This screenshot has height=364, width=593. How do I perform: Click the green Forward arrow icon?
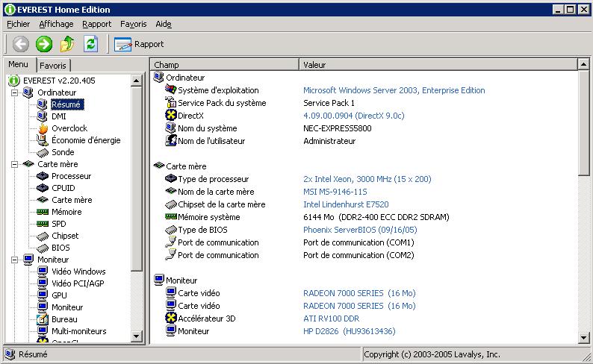44,44
